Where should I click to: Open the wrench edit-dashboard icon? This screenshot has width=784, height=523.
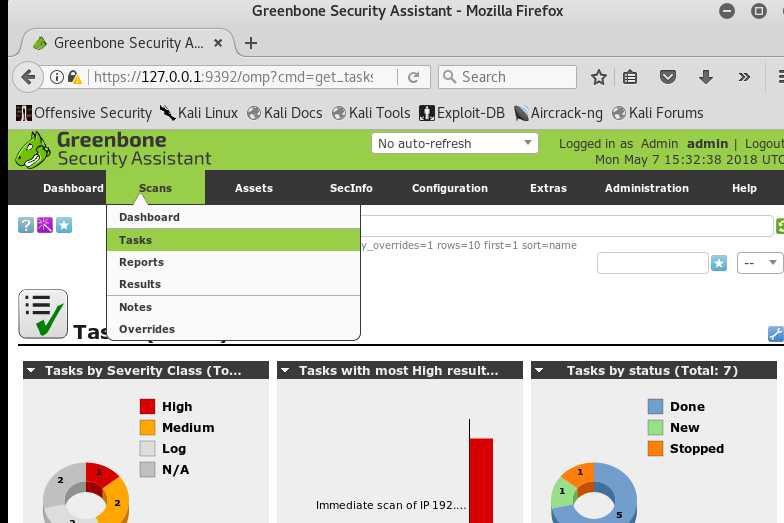(776, 334)
